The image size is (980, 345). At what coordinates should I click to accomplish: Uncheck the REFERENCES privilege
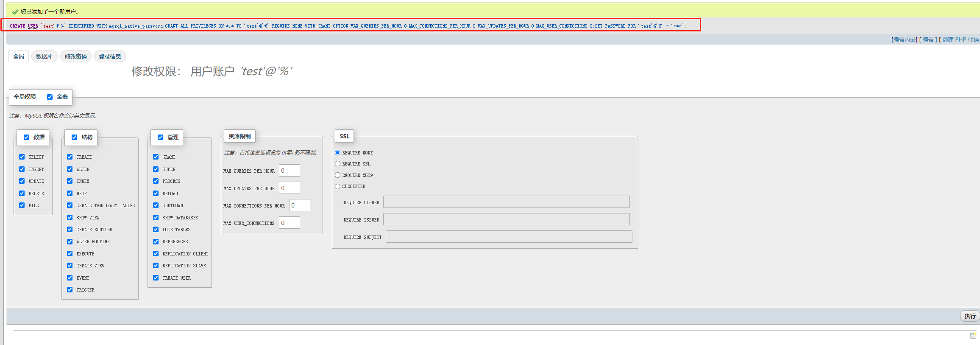click(156, 241)
